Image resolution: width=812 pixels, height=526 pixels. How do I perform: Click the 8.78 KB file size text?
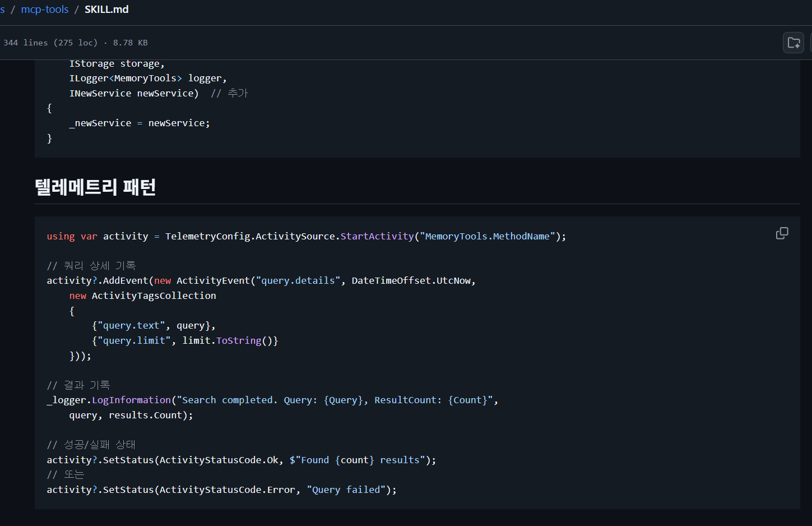click(130, 43)
